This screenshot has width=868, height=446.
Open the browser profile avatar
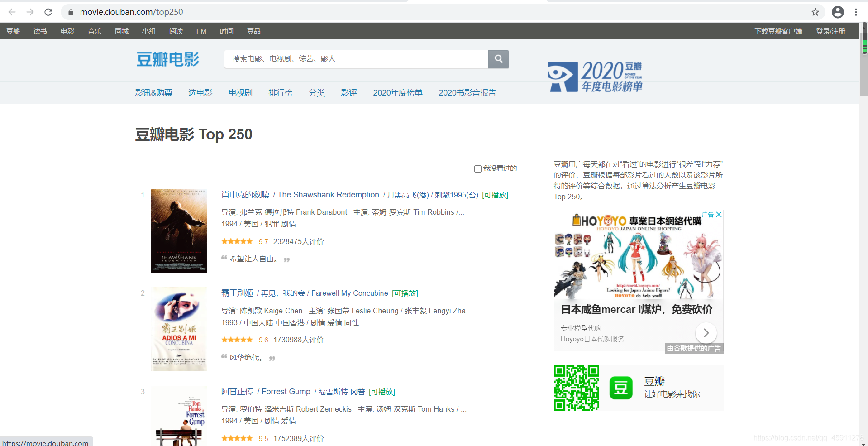(x=838, y=12)
